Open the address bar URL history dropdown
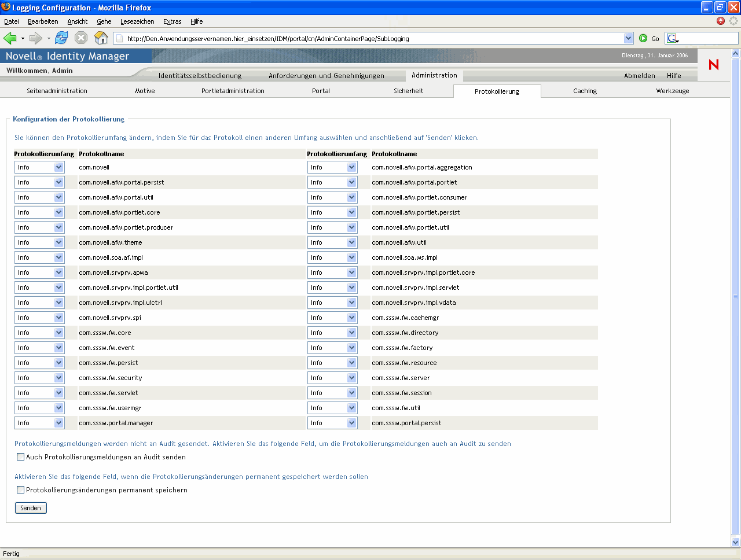The height and width of the screenshot is (560, 741). pos(629,38)
